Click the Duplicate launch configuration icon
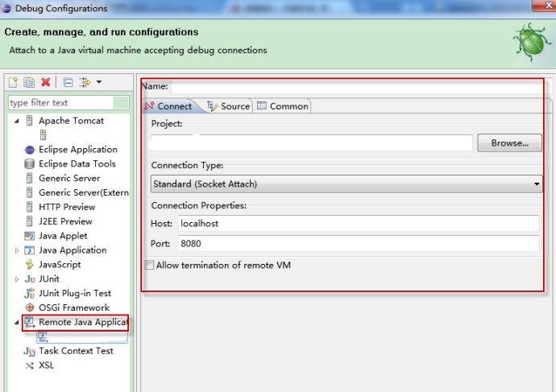The width and height of the screenshot is (556, 392). (x=29, y=82)
